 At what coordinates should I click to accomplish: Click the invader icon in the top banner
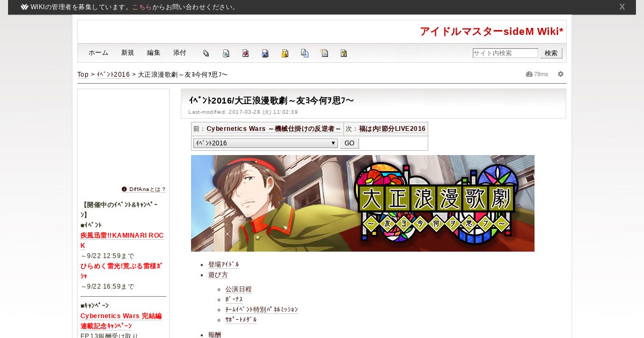[x=25, y=7]
